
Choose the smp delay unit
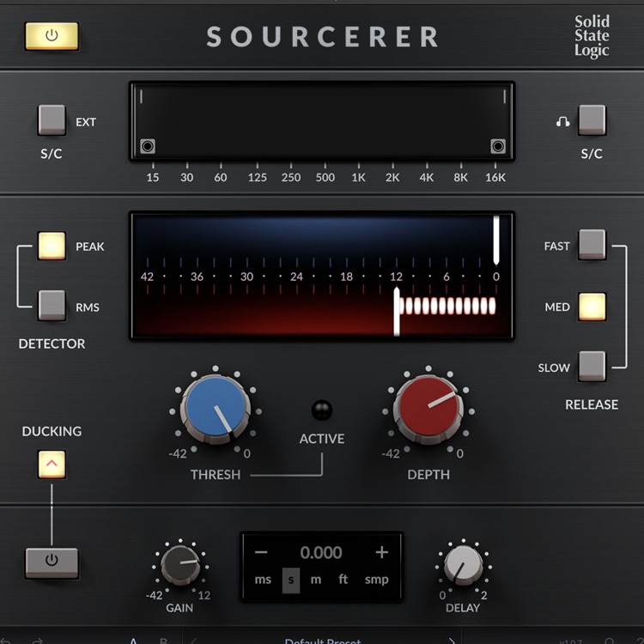(376, 580)
